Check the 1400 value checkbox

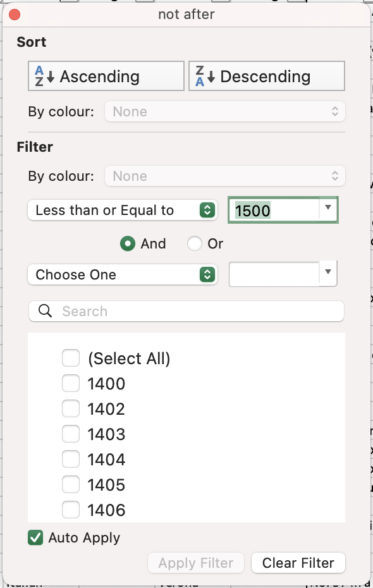[71, 383]
